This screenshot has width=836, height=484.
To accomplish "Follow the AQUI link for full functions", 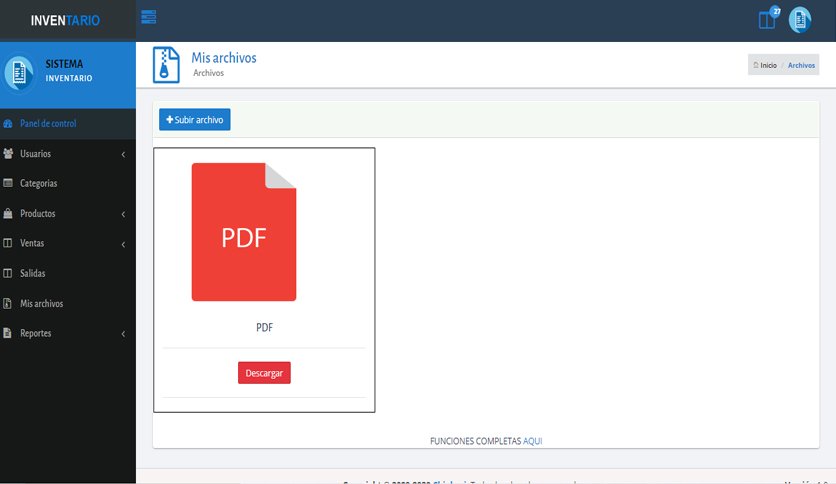I will [533, 441].
